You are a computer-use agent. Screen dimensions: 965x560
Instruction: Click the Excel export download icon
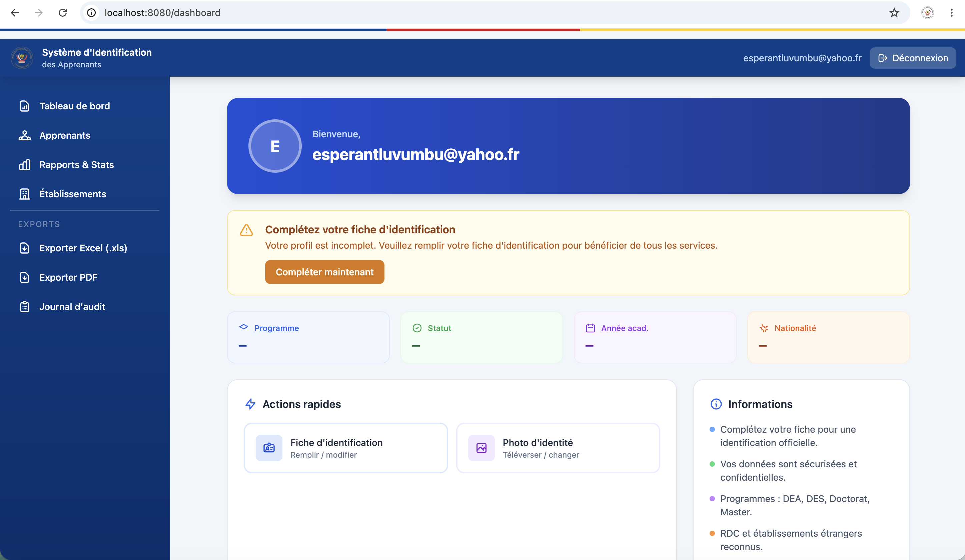pos(24,248)
